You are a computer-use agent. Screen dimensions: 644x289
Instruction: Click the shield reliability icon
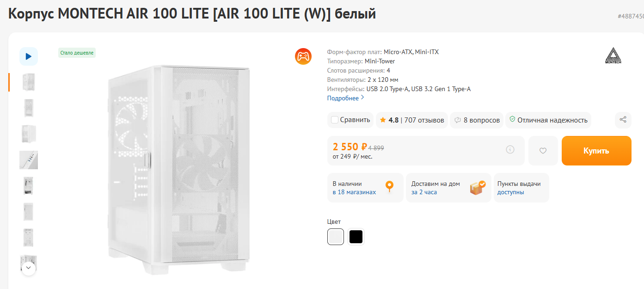coord(512,119)
